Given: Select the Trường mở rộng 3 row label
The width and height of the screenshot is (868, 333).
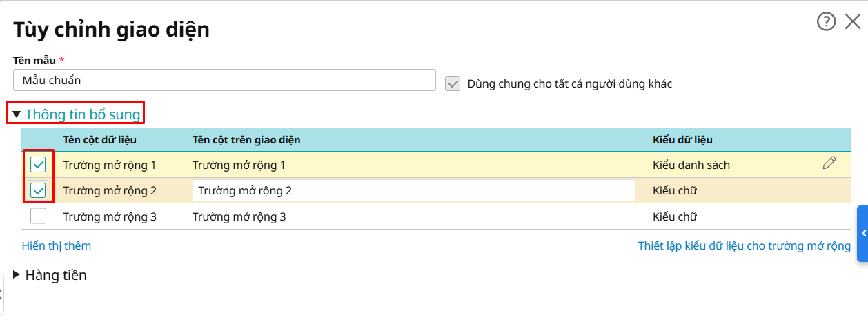Looking at the screenshot, I should coord(110,216).
